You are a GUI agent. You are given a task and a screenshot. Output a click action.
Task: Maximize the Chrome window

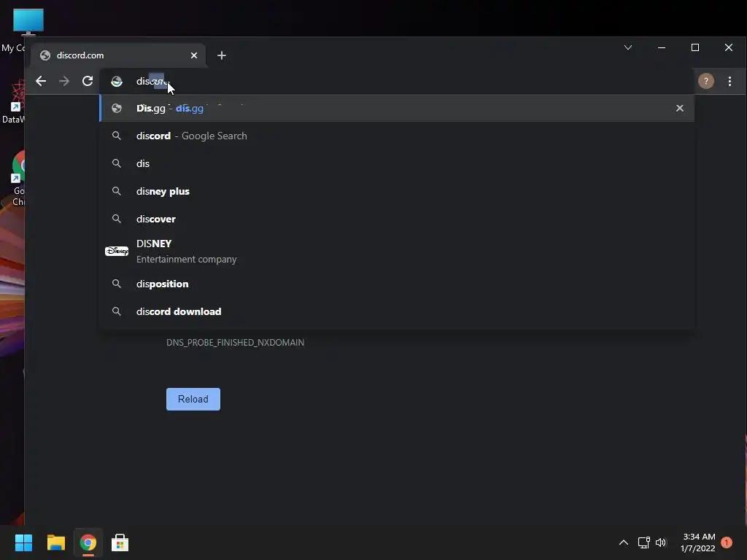tap(695, 47)
